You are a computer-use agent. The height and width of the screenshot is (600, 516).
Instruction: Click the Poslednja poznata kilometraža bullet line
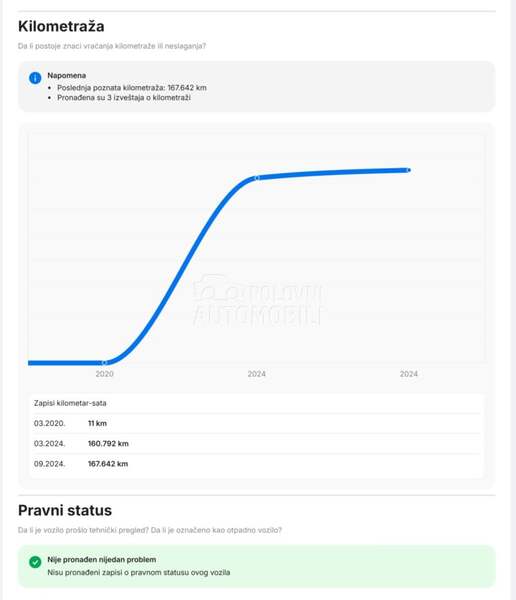point(132,88)
